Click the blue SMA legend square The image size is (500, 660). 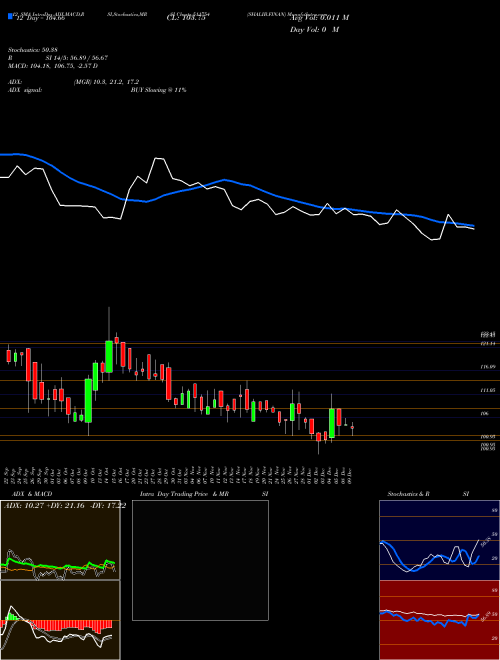[x=10, y=16]
